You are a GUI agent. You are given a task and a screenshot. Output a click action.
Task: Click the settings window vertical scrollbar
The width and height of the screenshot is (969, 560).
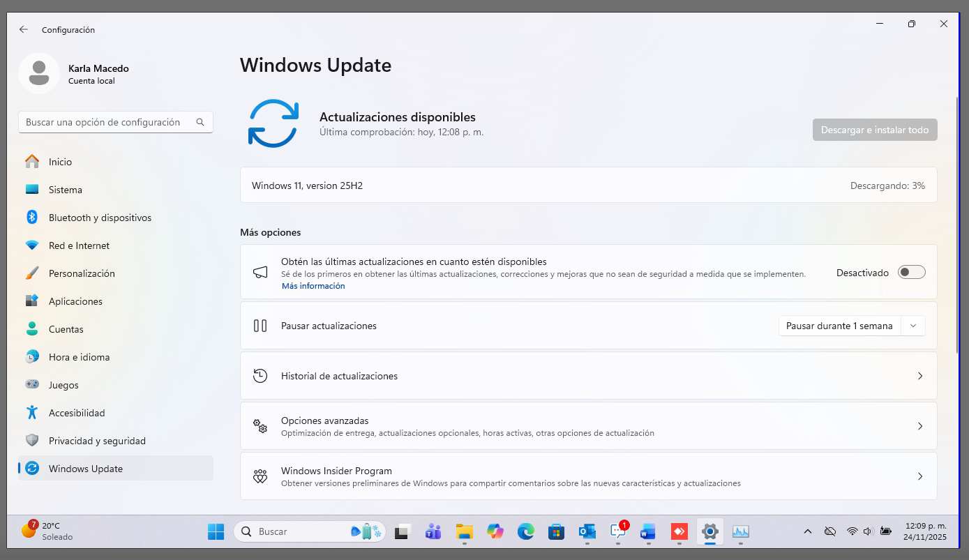(x=957, y=223)
